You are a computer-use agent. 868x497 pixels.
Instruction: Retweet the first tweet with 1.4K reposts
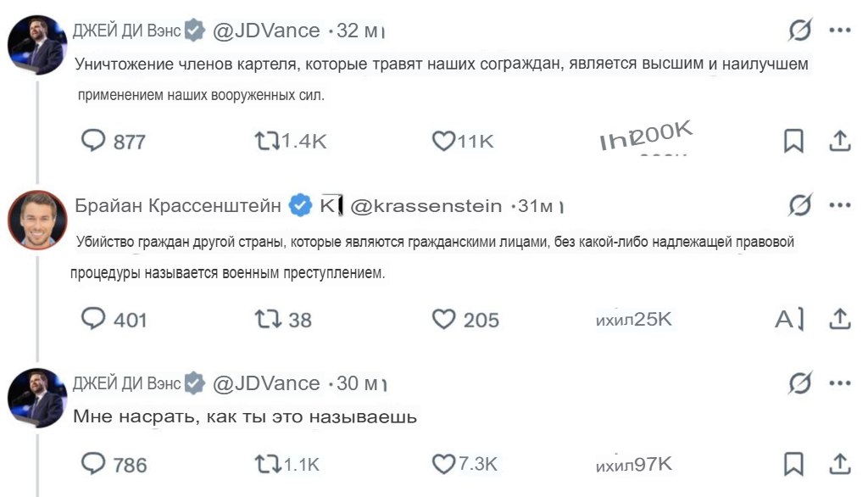click(267, 141)
